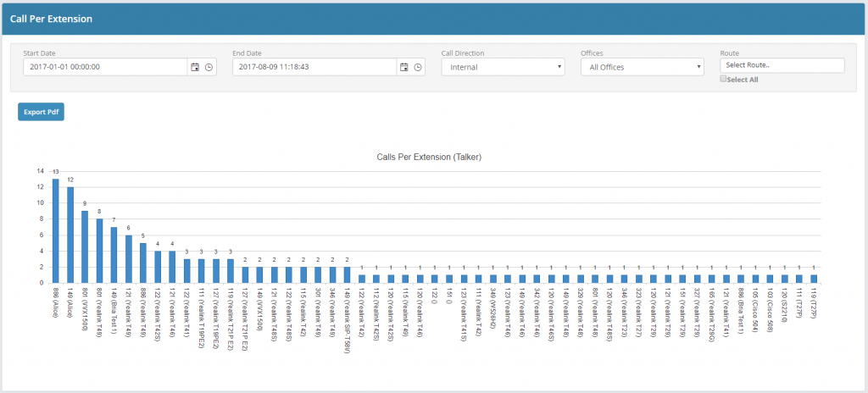Open the Offices dropdown showing All Offices
Screen dimensions: 868x393
[642, 67]
